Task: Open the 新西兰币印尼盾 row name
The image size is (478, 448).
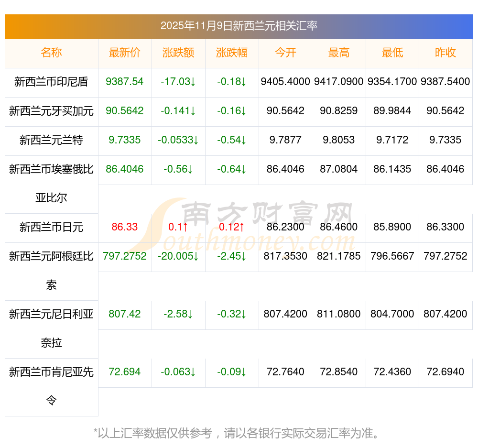Action: [x=51, y=82]
